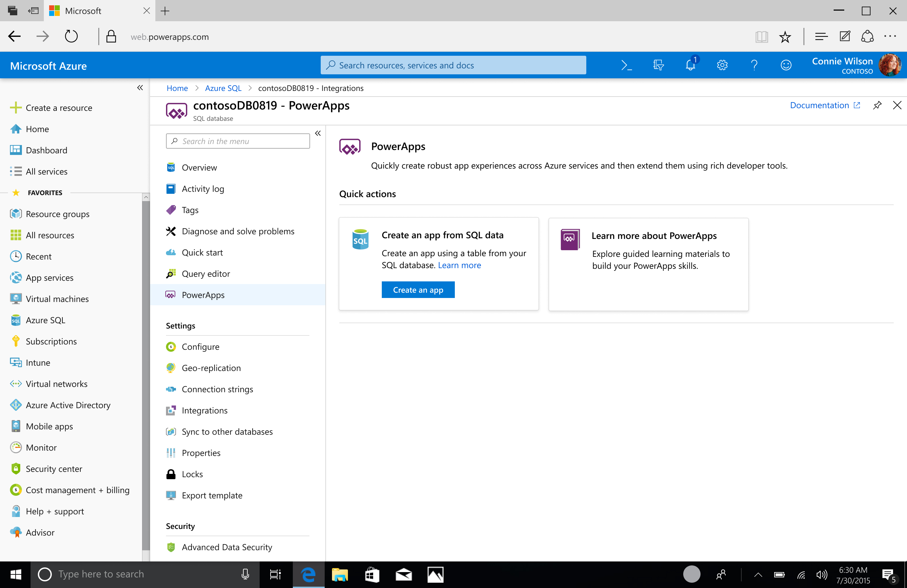Pin this blade to the dashboard
This screenshot has width=907, height=588.
tap(877, 106)
